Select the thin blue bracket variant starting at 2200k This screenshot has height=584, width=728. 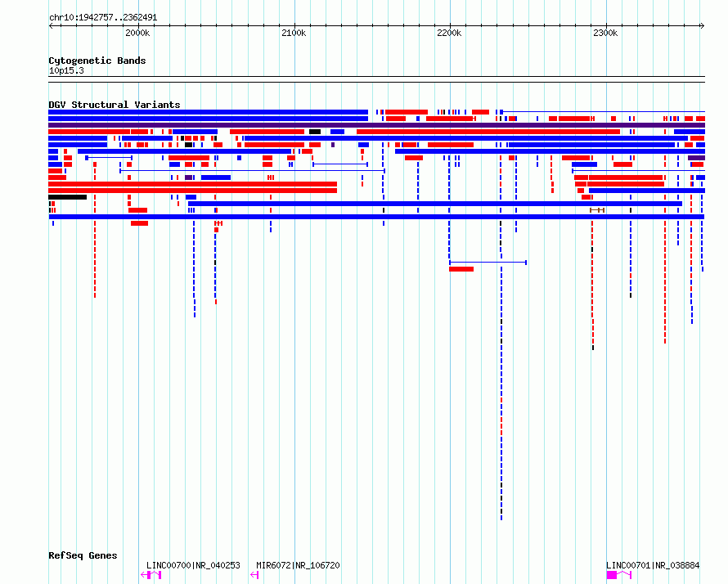coord(488,263)
